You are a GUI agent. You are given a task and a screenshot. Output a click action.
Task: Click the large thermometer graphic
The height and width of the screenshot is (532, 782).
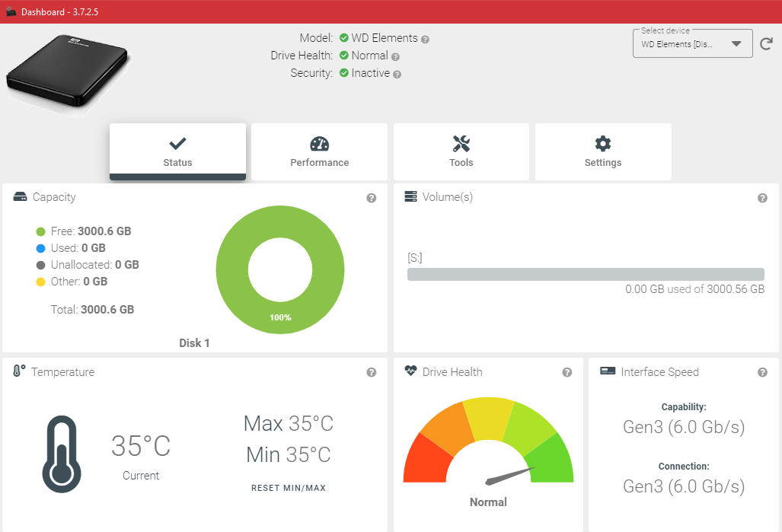point(62,454)
